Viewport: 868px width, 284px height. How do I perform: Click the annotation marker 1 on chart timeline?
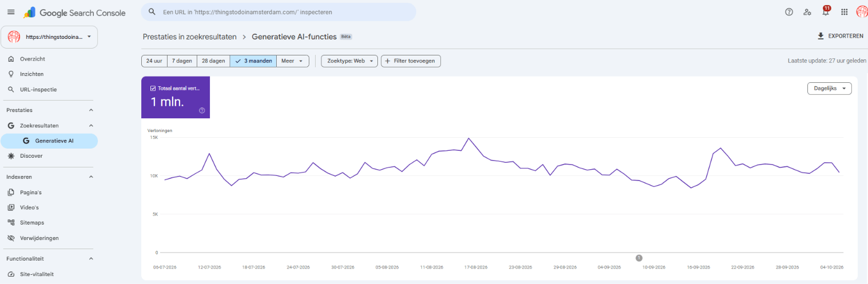(639, 258)
